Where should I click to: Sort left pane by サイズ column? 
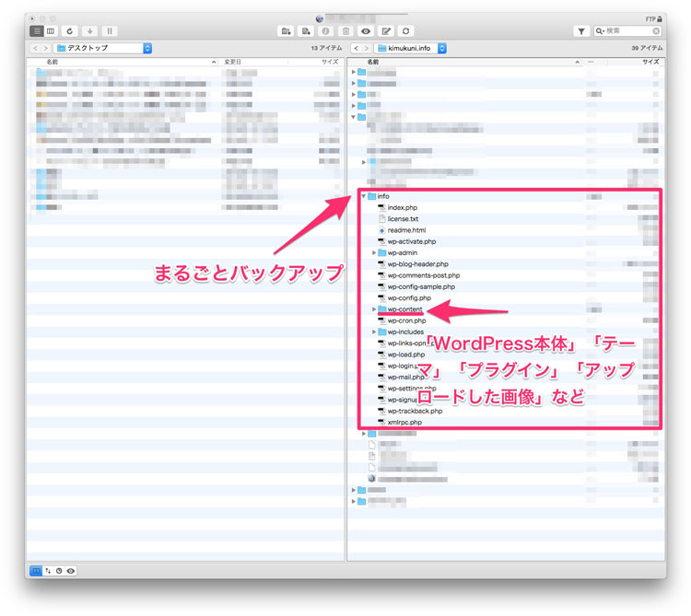(315, 62)
